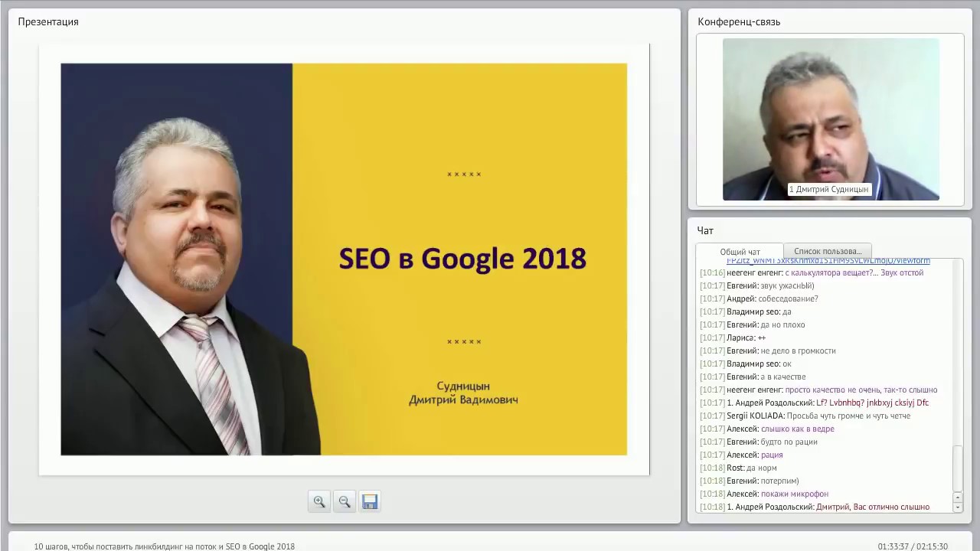Click the SEO в Google 2018 slide
This screenshot has height=551, width=980.
[344, 259]
